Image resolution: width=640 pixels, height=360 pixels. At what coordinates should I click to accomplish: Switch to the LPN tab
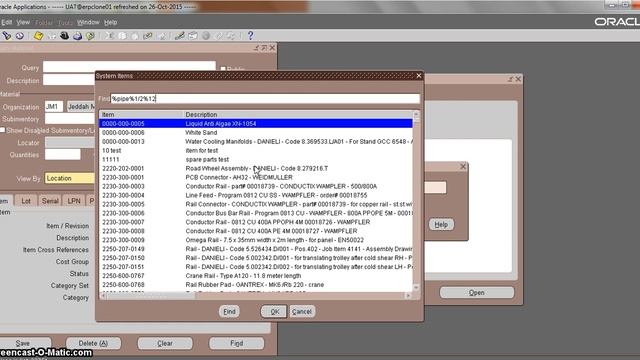click(74, 201)
